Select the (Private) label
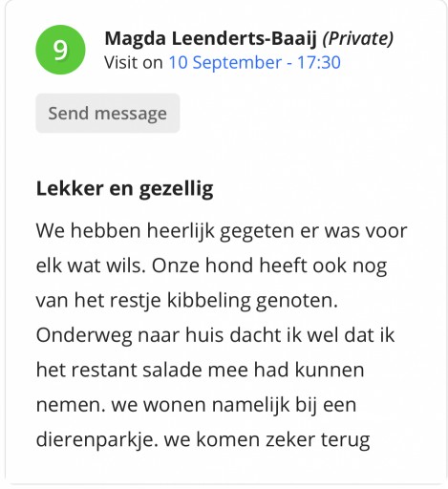Image resolution: width=448 pixels, height=489 pixels. point(358,38)
